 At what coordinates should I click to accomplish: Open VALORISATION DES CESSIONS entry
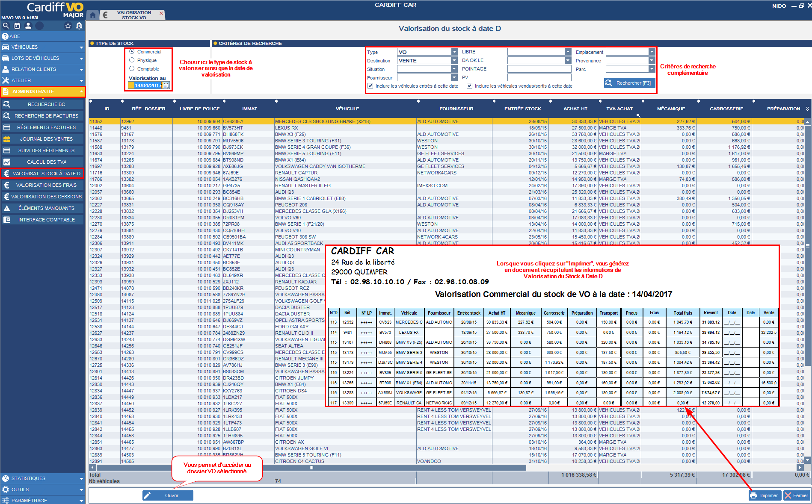pyautogui.click(x=43, y=197)
